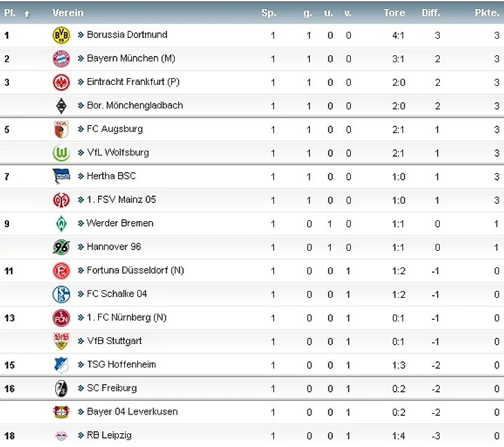Click the Hannover 96 logo
504x447 pixels.
pyautogui.click(x=61, y=247)
